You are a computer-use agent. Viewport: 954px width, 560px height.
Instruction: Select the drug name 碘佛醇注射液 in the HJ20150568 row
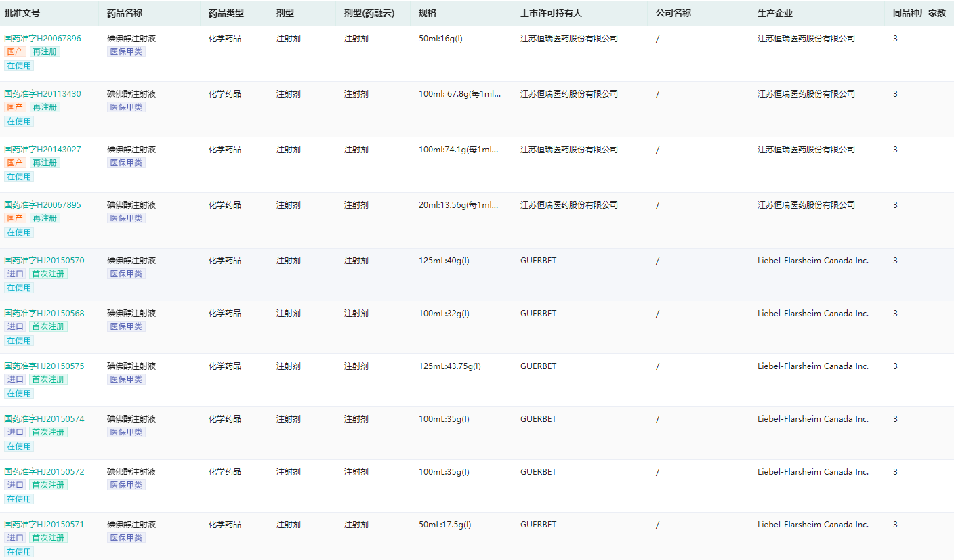point(131,314)
